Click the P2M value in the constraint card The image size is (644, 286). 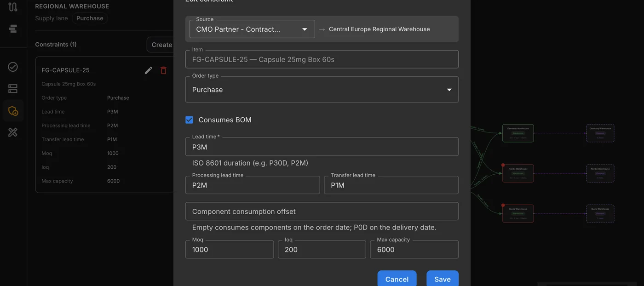pos(113,126)
